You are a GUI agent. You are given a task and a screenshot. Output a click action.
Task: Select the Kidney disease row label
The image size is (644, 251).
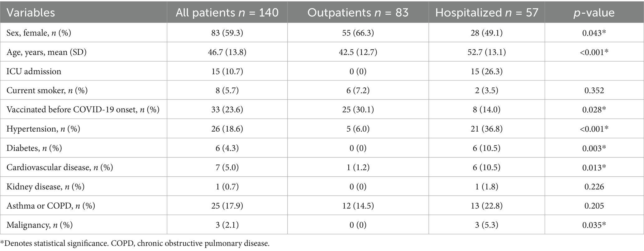tap(45, 187)
